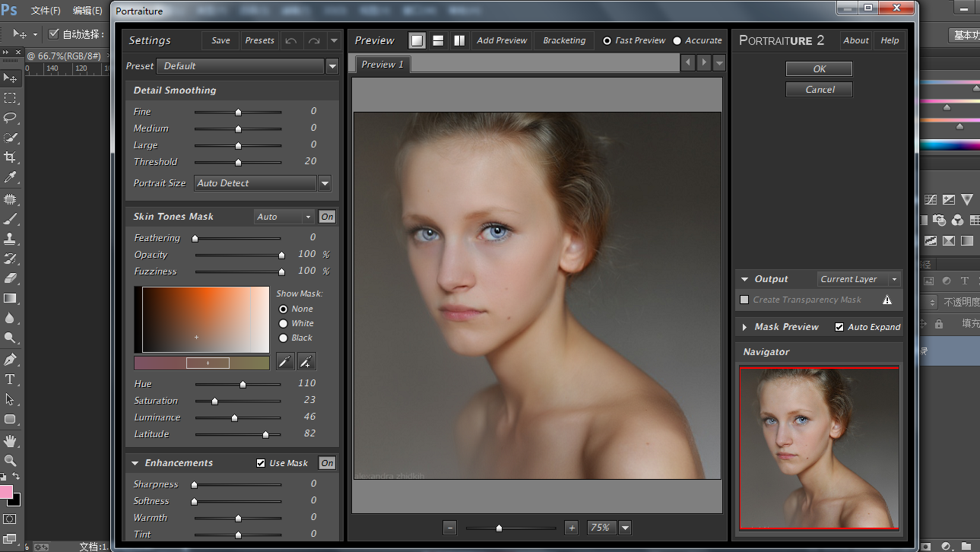Viewport: 980px width, 552px height.
Task: Click the Cancel button
Action: coord(819,90)
